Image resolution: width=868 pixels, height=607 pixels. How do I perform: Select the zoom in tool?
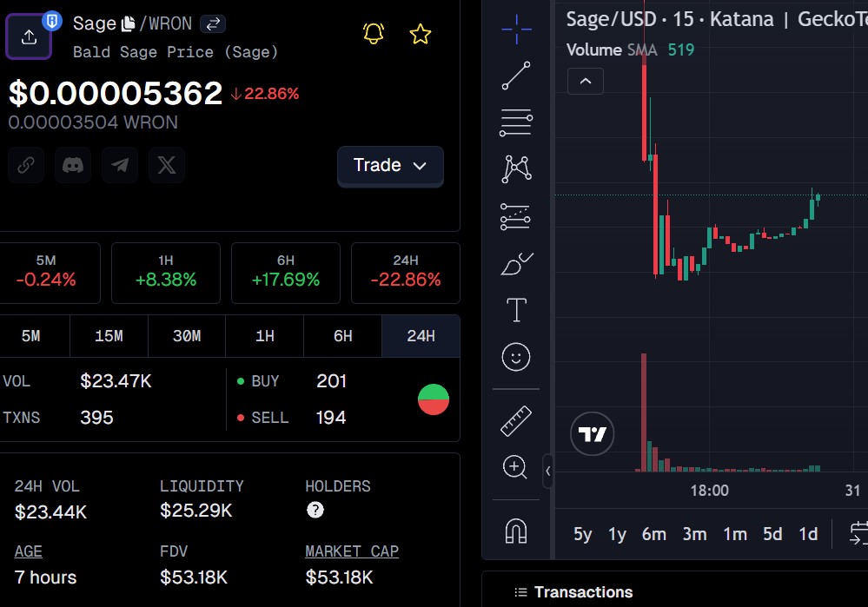point(515,467)
